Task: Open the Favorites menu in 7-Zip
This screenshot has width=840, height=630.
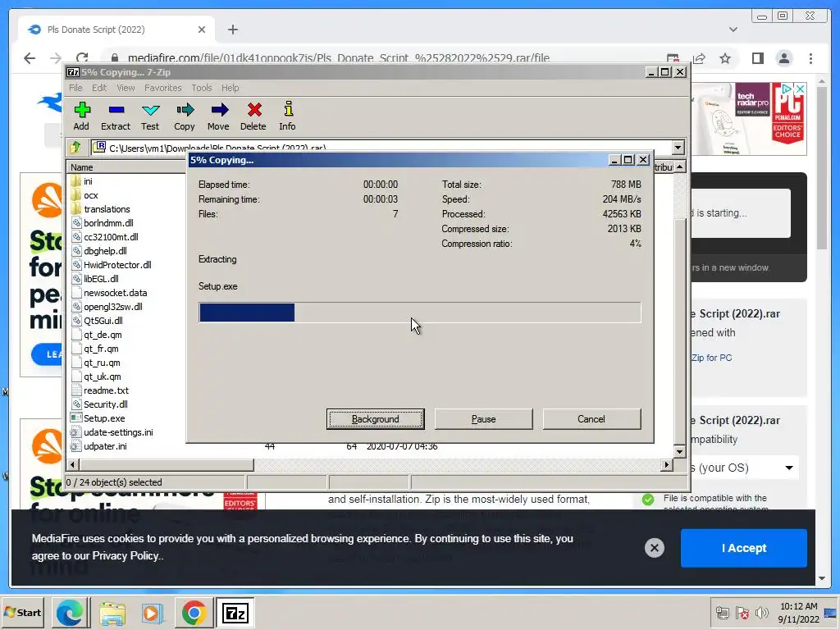Action: 163,88
